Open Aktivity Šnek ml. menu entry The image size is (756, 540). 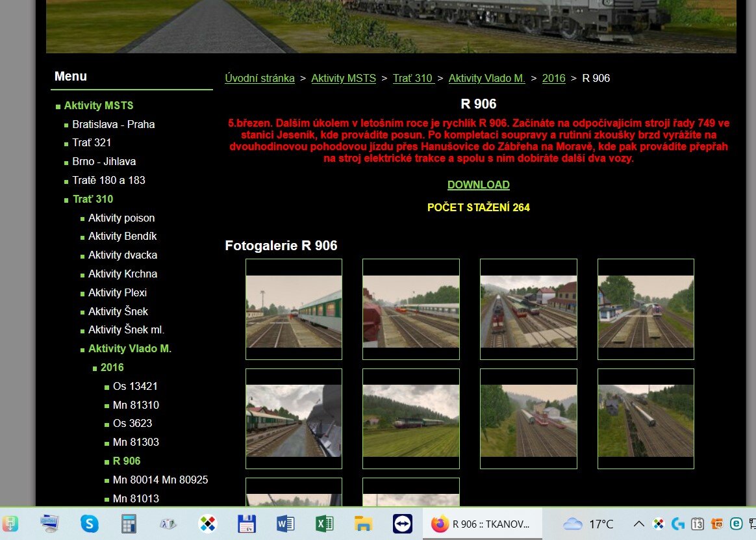pyautogui.click(x=126, y=329)
